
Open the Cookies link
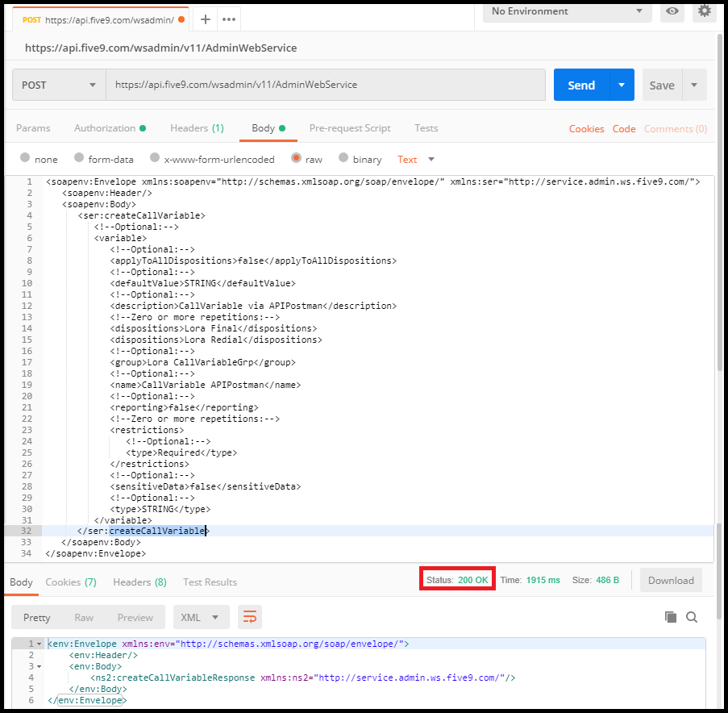586,129
